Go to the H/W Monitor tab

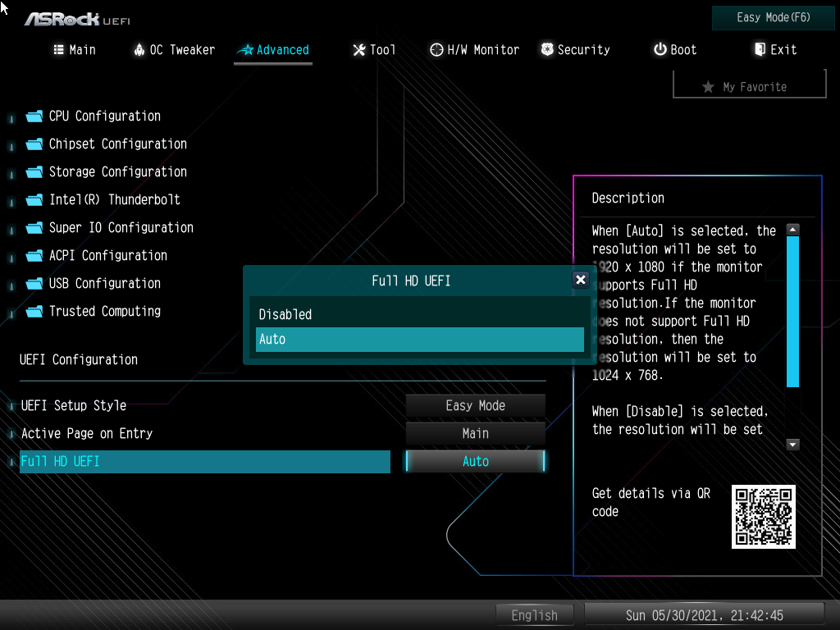pos(474,50)
